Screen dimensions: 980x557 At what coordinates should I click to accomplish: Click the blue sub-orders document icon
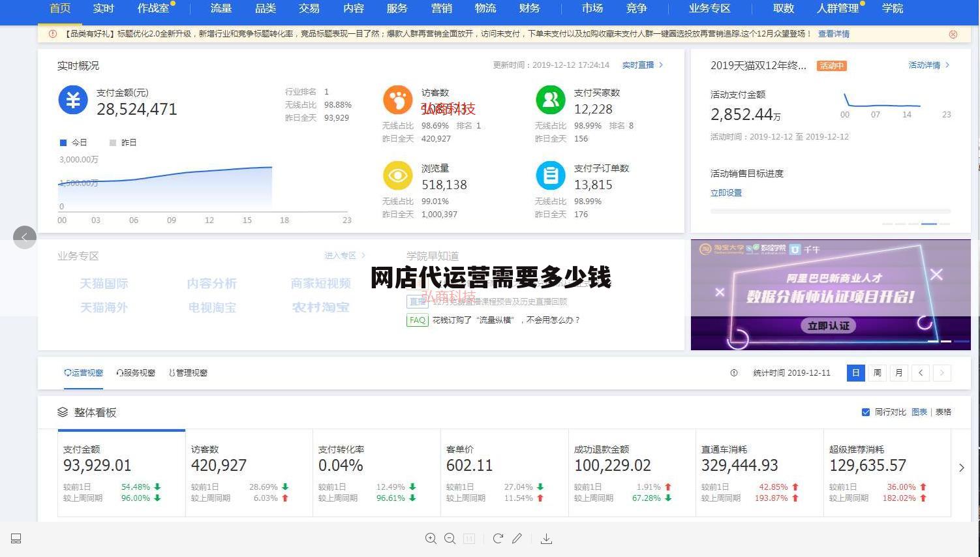(550, 175)
